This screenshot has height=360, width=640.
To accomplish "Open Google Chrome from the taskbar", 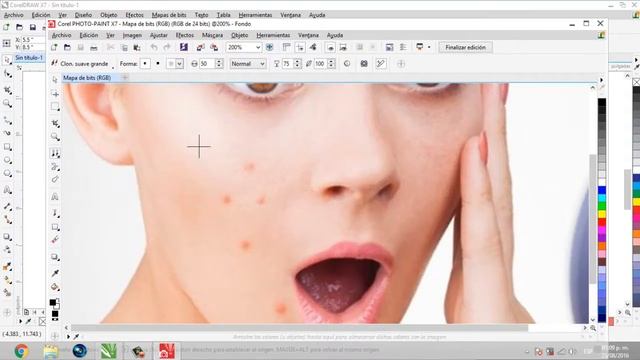I will pyautogui.click(x=21, y=351).
